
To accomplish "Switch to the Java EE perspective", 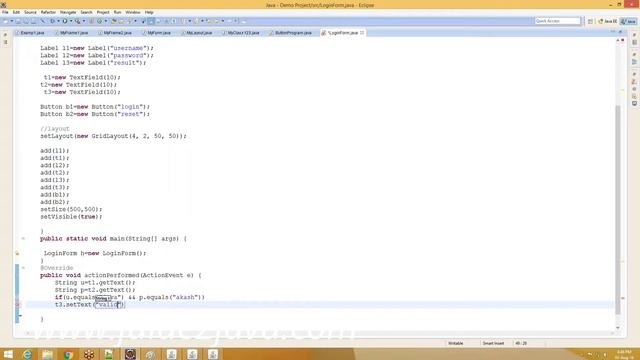I will 607,21.
